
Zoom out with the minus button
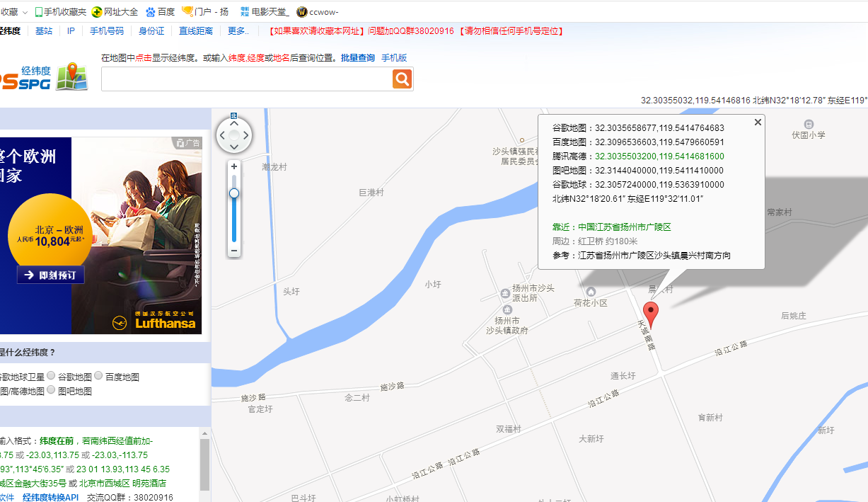tap(234, 251)
